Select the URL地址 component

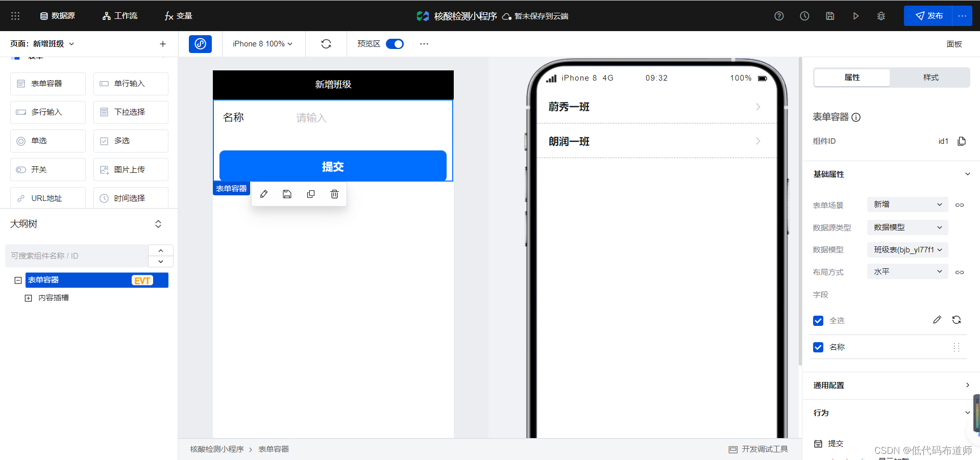click(x=48, y=198)
